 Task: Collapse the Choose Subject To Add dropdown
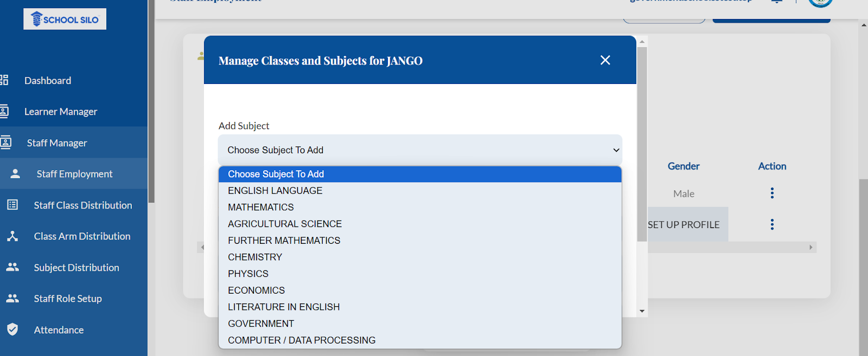click(420, 150)
